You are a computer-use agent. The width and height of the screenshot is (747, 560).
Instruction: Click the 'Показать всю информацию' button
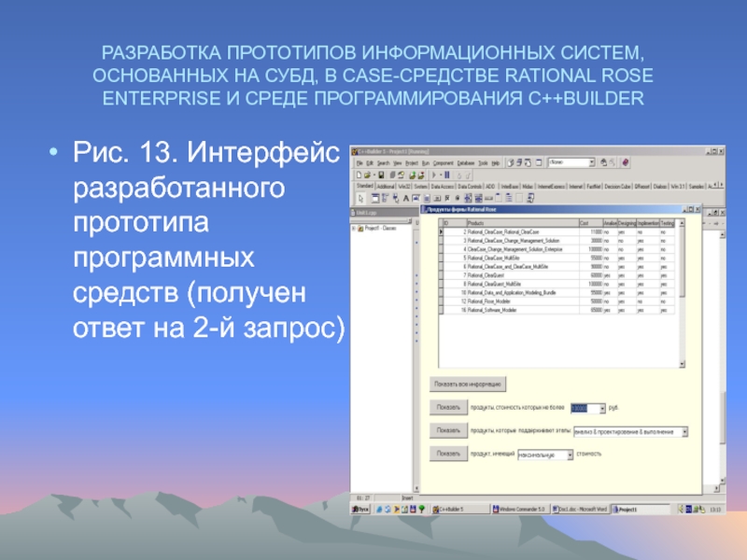(x=468, y=384)
